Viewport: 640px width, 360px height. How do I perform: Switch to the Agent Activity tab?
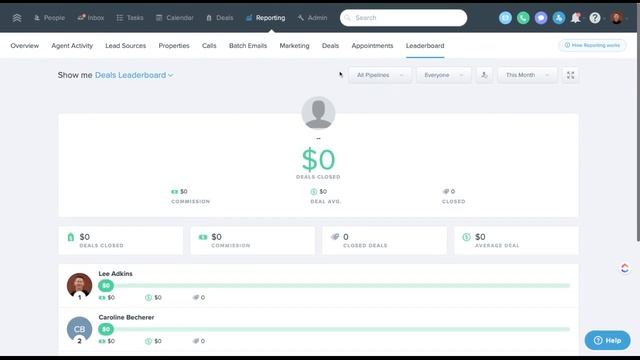click(x=72, y=46)
